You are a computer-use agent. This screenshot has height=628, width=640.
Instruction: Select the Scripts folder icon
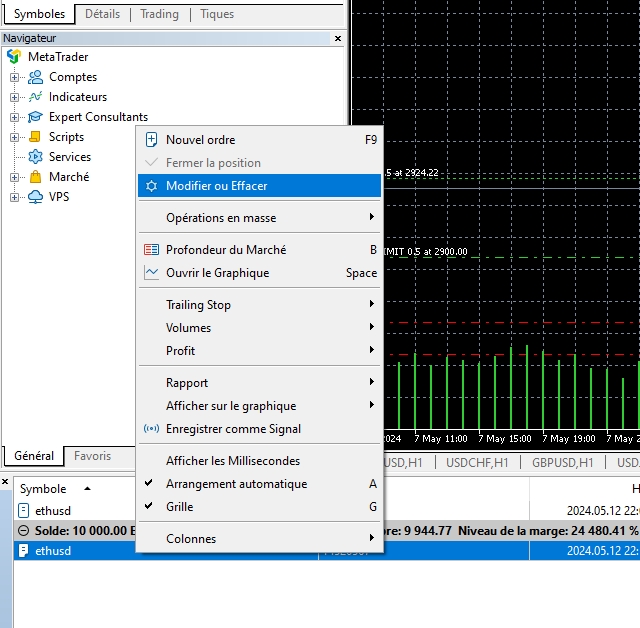35,137
